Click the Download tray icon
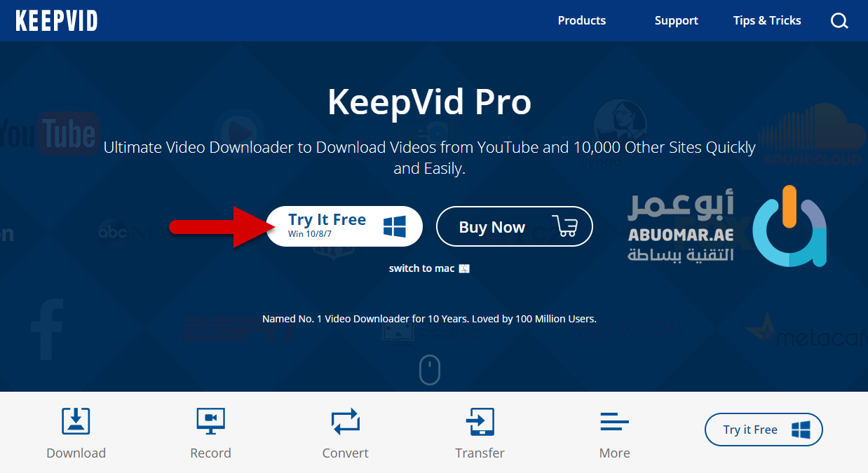 76,421
